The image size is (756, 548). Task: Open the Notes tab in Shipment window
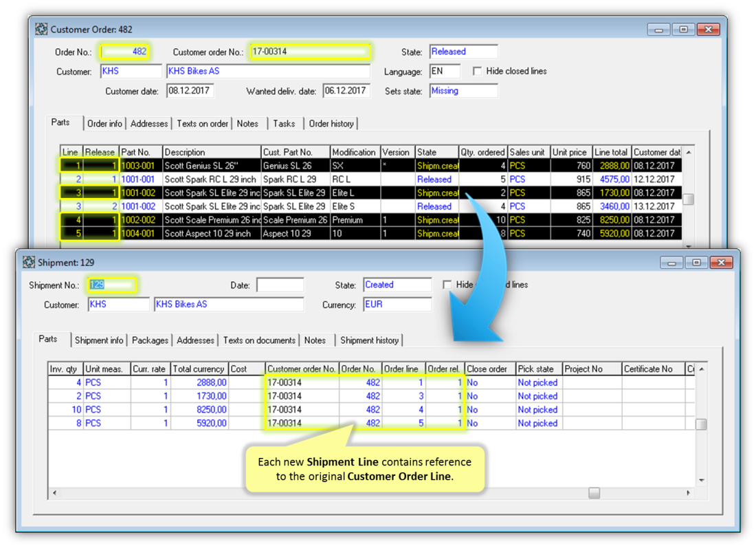pos(315,340)
